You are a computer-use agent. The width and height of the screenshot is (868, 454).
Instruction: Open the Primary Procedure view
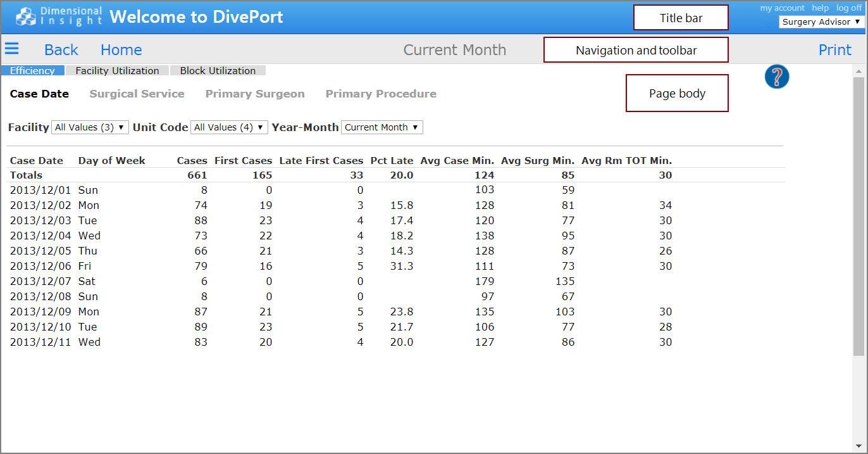tap(381, 94)
